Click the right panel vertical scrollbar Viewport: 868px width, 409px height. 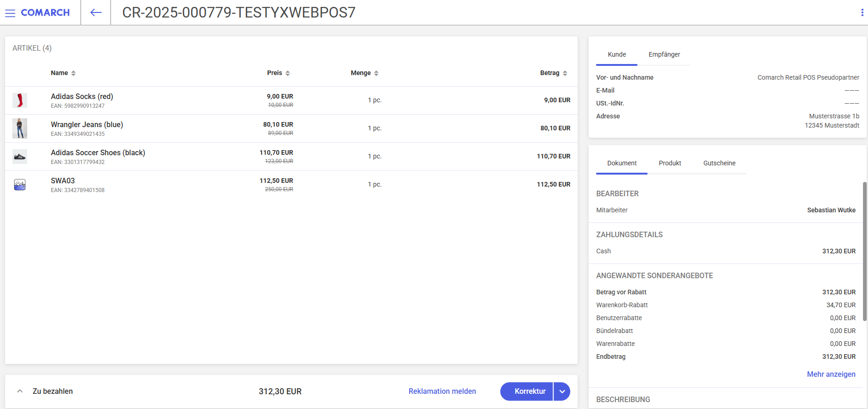click(x=865, y=251)
